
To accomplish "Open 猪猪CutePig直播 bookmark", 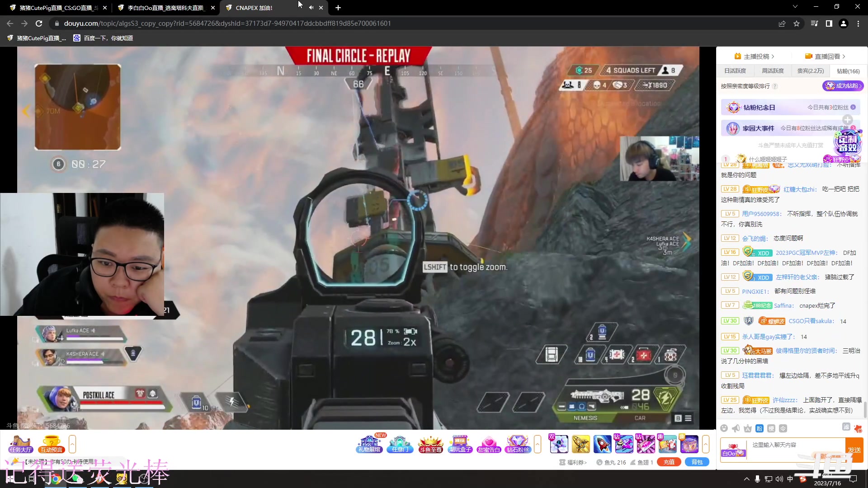I will click(x=37, y=38).
